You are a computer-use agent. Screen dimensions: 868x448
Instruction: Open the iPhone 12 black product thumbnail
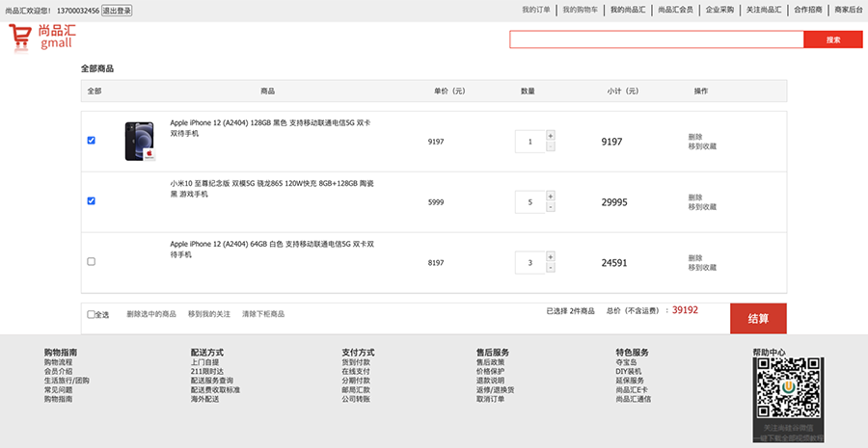pos(140,142)
